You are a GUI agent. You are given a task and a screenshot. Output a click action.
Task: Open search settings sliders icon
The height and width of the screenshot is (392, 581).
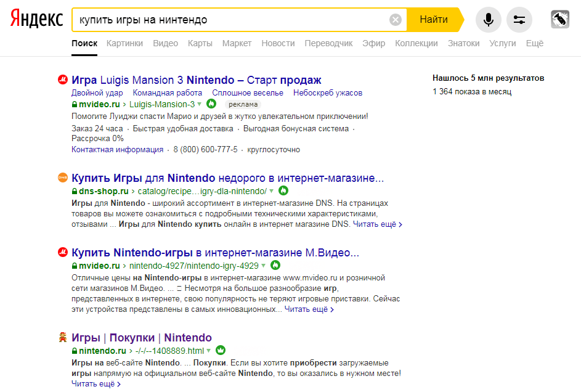[x=519, y=20]
